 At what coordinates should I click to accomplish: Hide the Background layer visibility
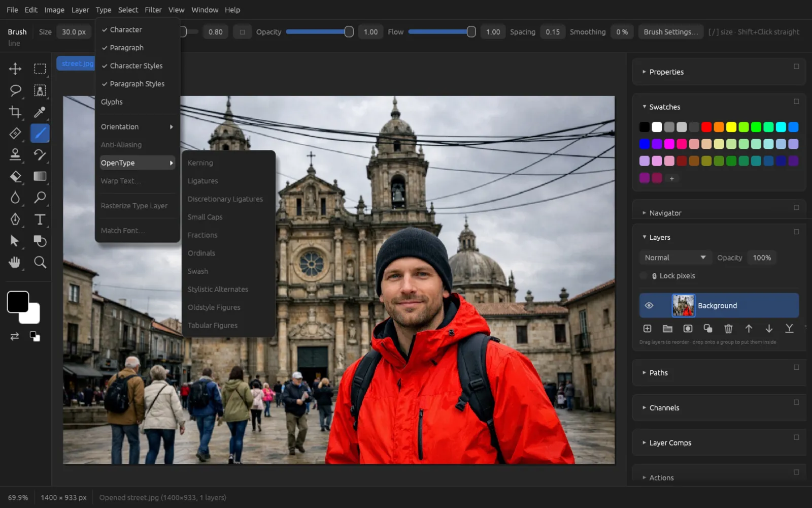coord(649,305)
